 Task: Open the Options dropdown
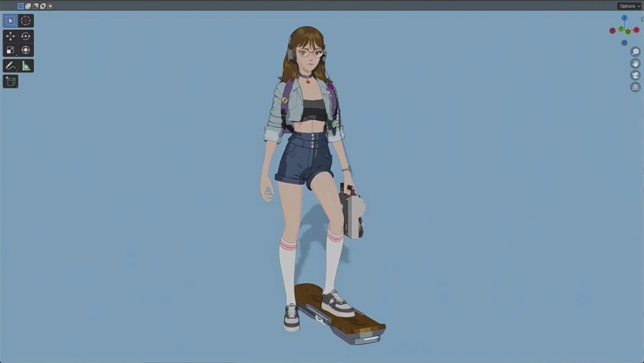coord(630,6)
